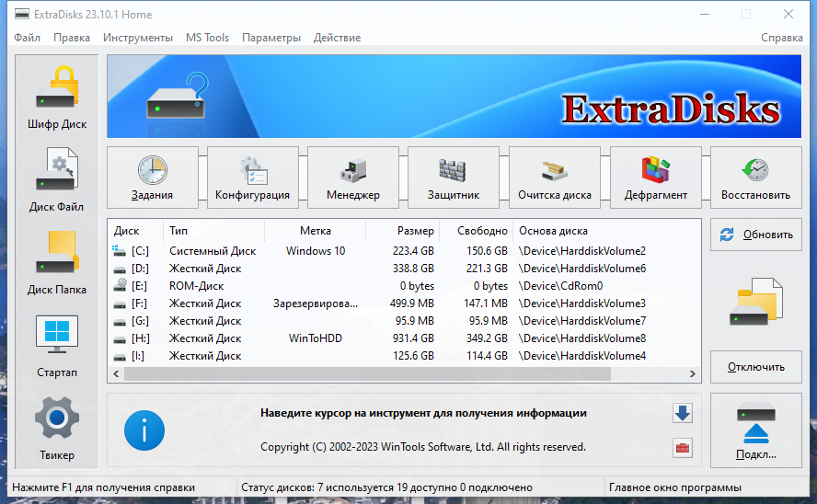Open the Диск Папка tool

pyautogui.click(x=57, y=263)
